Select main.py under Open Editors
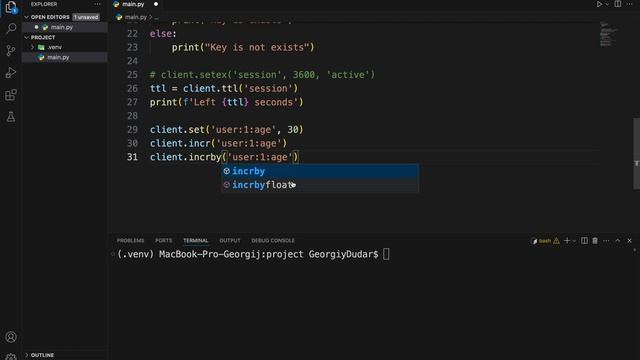The height and width of the screenshot is (360, 640). point(62,27)
